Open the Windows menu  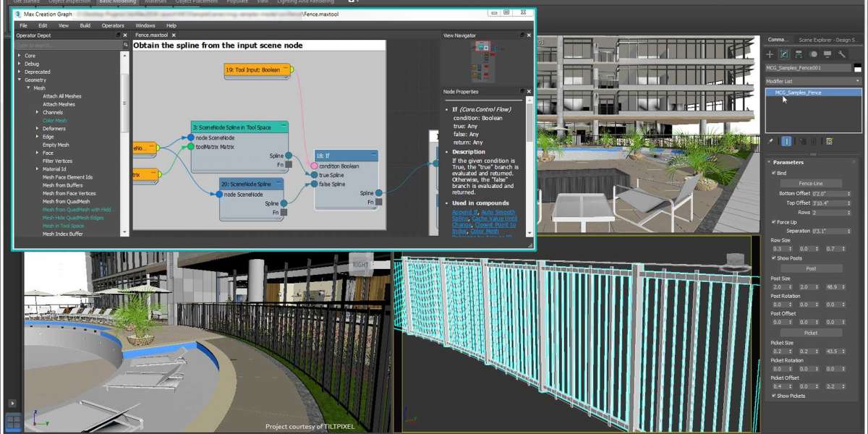pos(145,25)
